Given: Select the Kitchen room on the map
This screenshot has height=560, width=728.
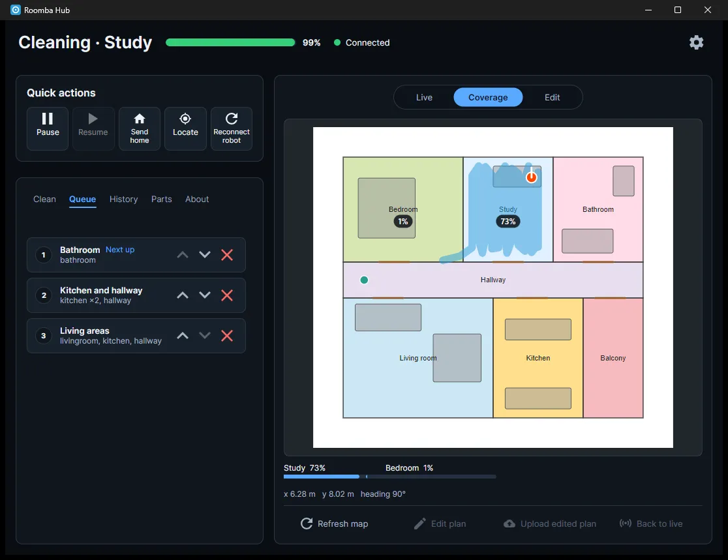Looking at the screenshot, I should click(538, 358).
